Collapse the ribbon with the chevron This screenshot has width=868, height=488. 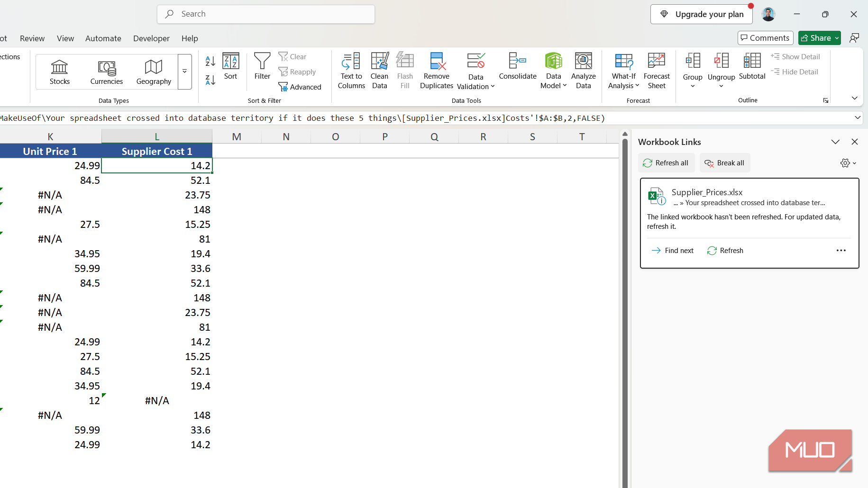[854, 98]
